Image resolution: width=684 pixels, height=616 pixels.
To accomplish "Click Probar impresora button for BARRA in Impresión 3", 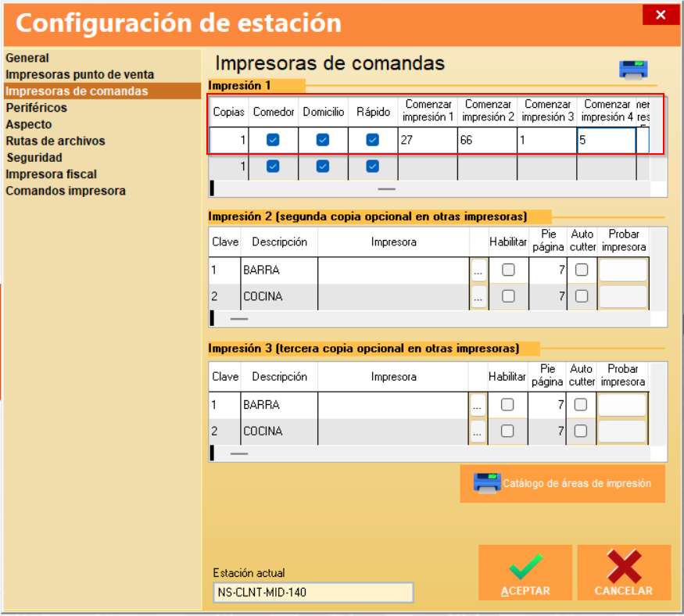I will pyautogui.click(x=622, y=405).
